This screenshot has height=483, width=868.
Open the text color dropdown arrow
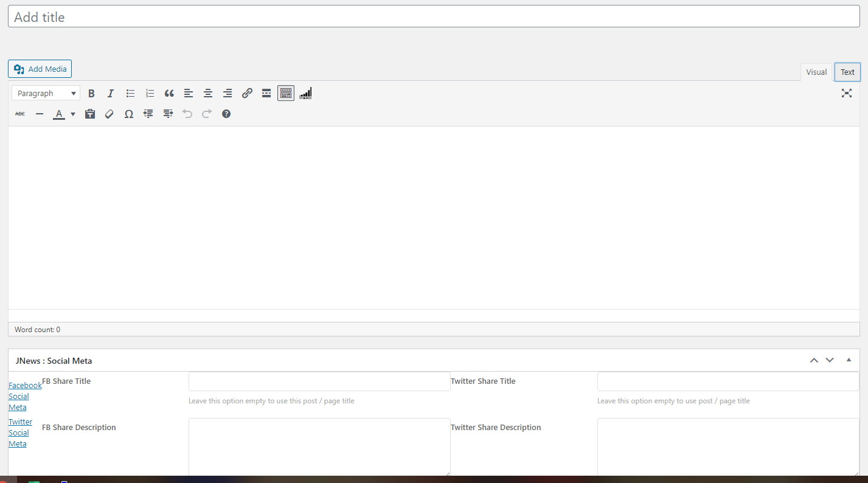[x=72, y=114]
